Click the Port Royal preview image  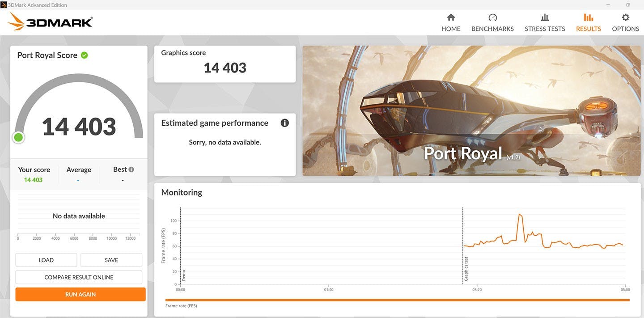(x=471, y=110)
